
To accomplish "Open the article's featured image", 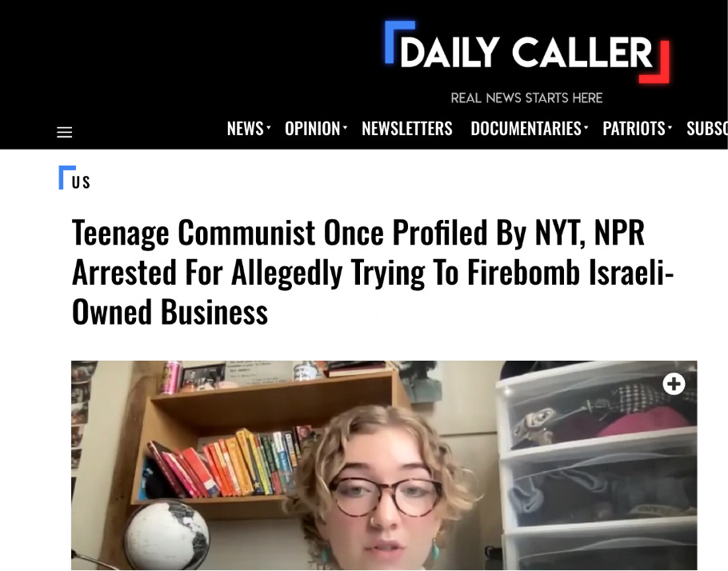I will click(384, 465).
